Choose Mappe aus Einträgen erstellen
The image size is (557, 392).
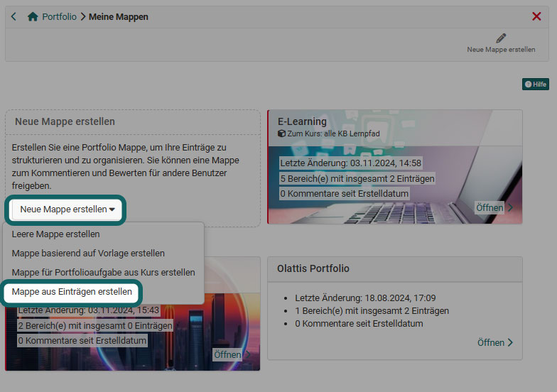[x=72, y=292]
